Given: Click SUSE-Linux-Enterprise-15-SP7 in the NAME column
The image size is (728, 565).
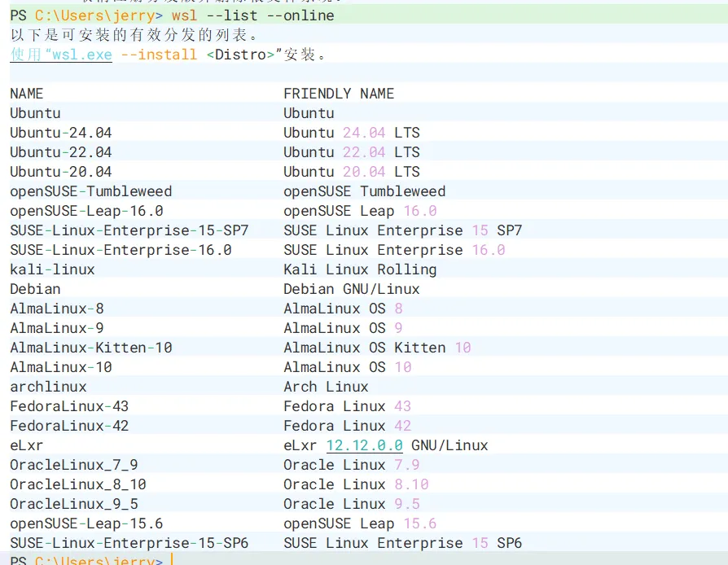Looking at the screenshot, I should click(x=129, y=230).
